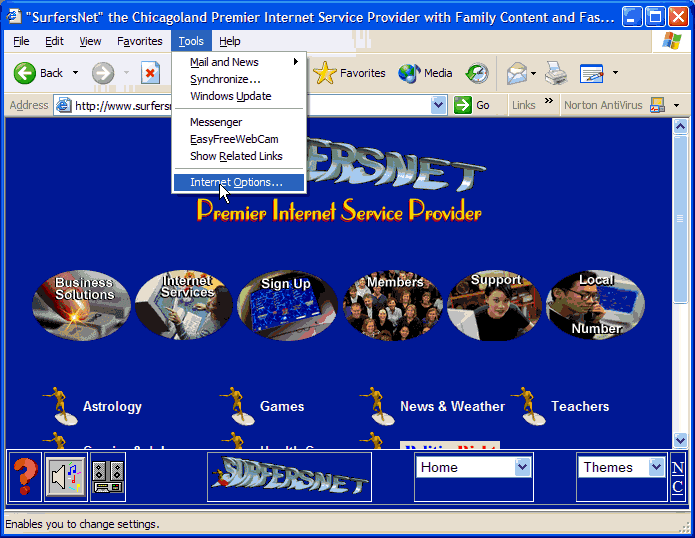This screenshot has width=695, height=538.
Task: Follow the Teachers link
Action: tap(580, 406)
